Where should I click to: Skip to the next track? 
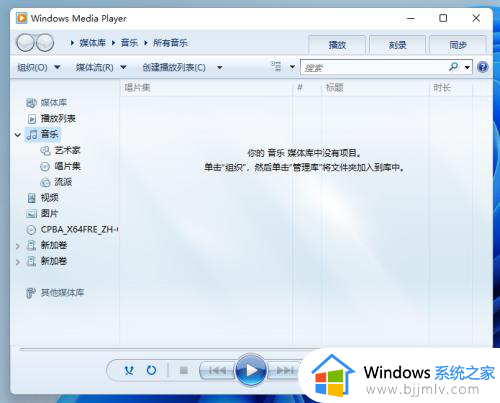tap(283, 370)
